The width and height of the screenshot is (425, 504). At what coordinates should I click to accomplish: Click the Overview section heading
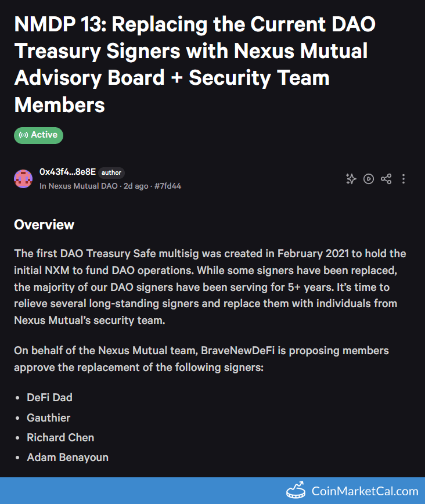[44, 225]
